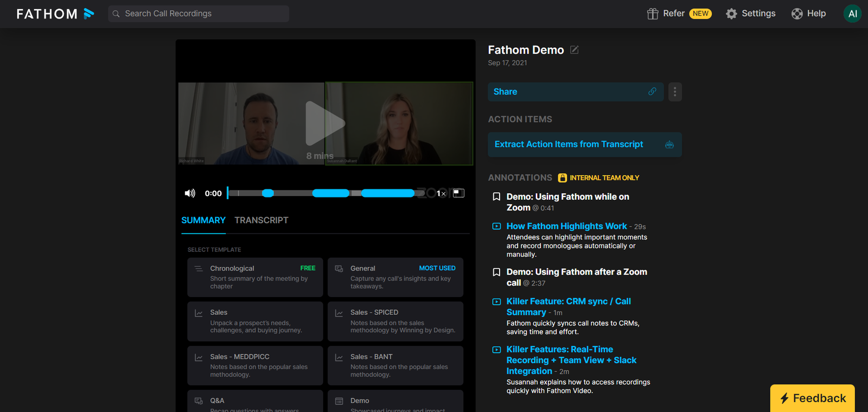Open the Feedback button
868x412 pixels.
coord(812,398)
